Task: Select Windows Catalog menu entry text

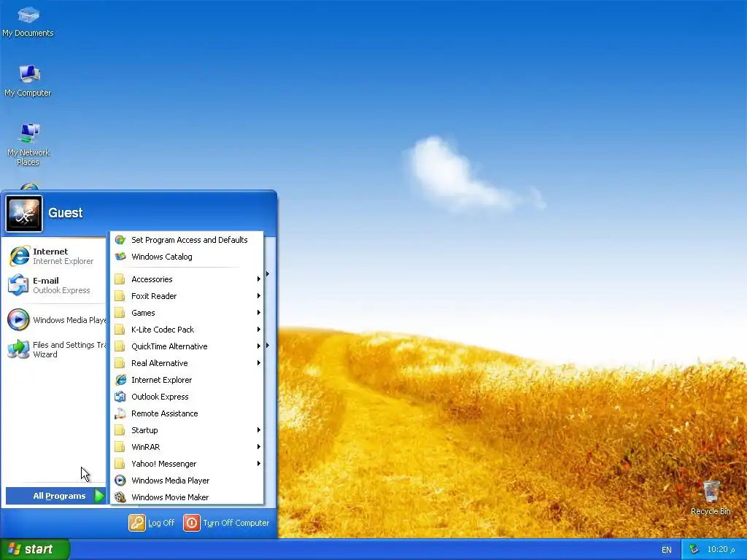Action: click(162, 257)
